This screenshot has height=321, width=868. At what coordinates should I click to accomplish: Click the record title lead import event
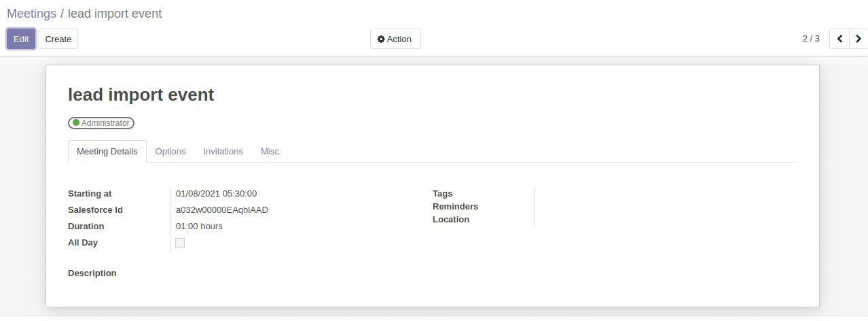click(x=141, y=95)
